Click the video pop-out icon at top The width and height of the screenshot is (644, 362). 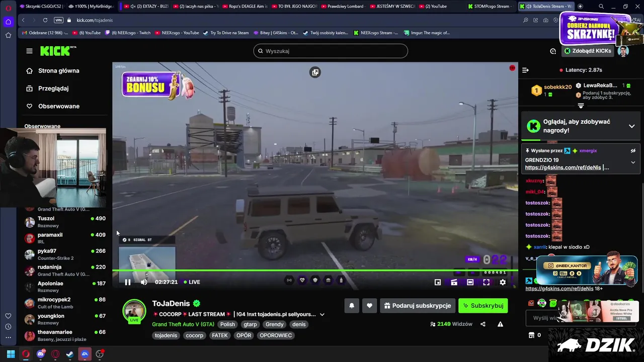(x=315, y=72)
